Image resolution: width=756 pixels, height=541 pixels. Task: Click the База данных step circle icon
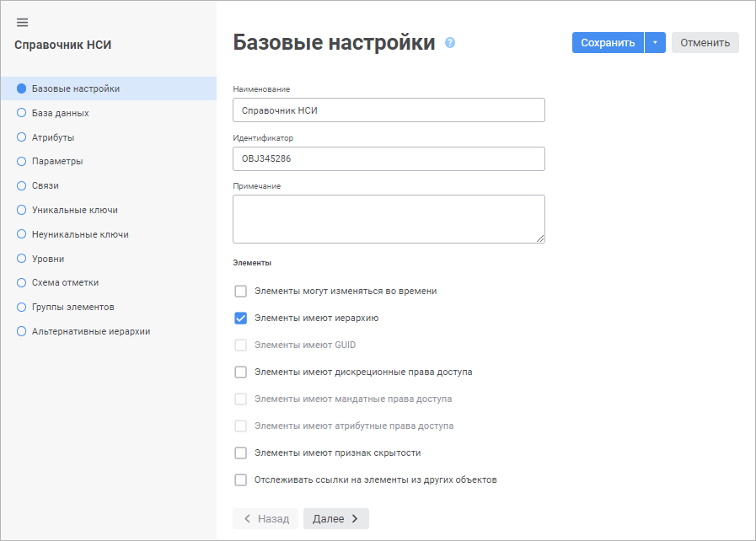click(22, 113)
